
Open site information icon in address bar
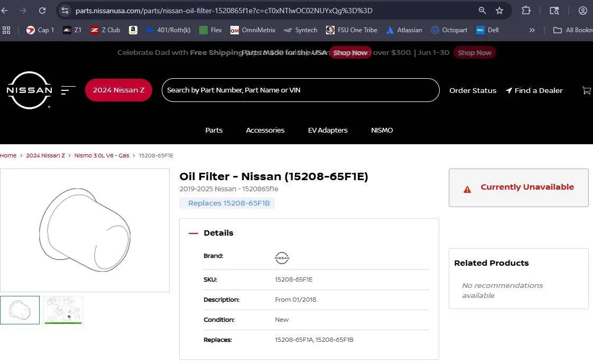click(65, 11)
